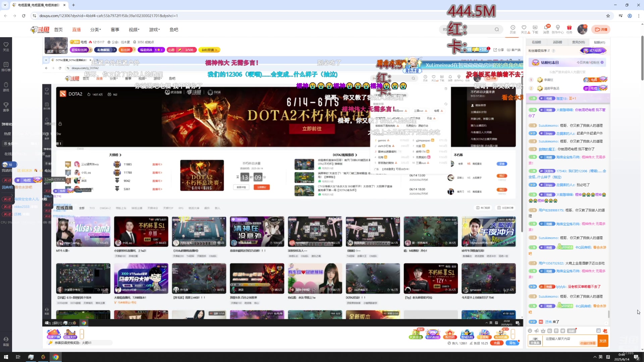Reload the Douyu page
Image resolution: width=644 pixels, height=362 pixels.
pos(23,16)
